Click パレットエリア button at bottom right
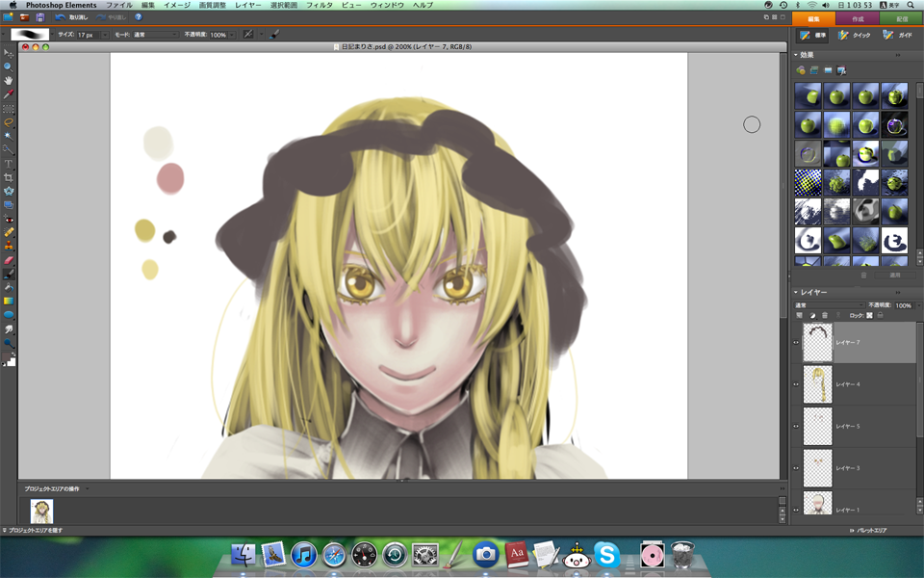Viewport: 924px width, 578px height. (x=868, y=530)
